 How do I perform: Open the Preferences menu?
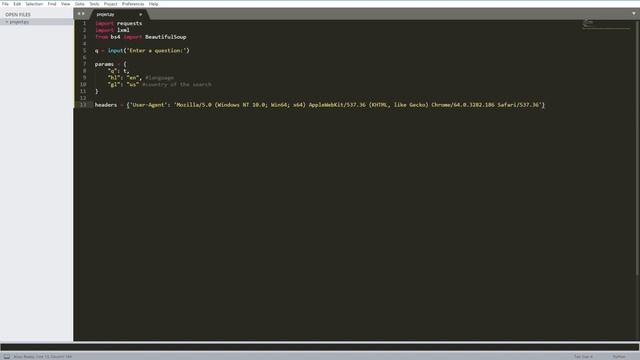click(133, 4)
